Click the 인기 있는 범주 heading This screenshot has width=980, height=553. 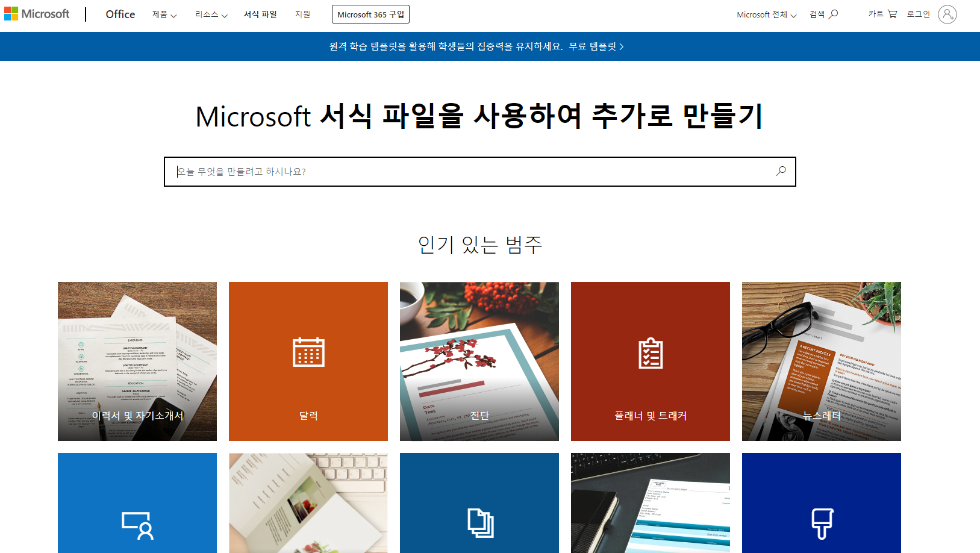[480, 245]
